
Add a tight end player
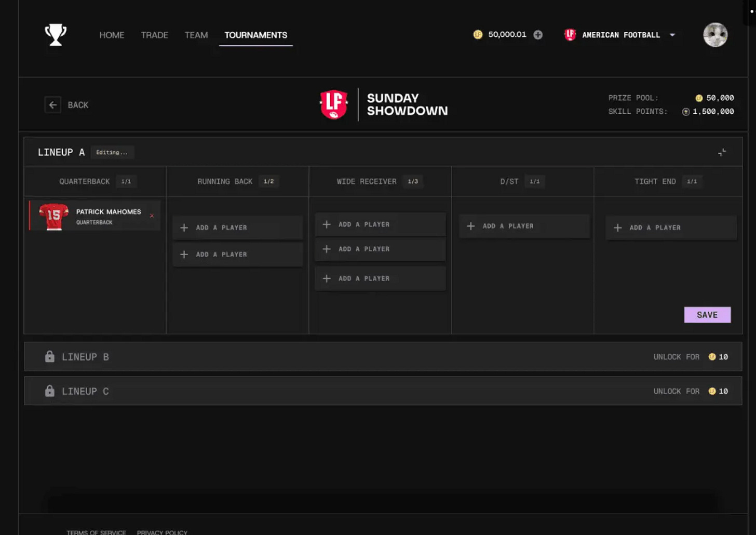tap(671, 228)
